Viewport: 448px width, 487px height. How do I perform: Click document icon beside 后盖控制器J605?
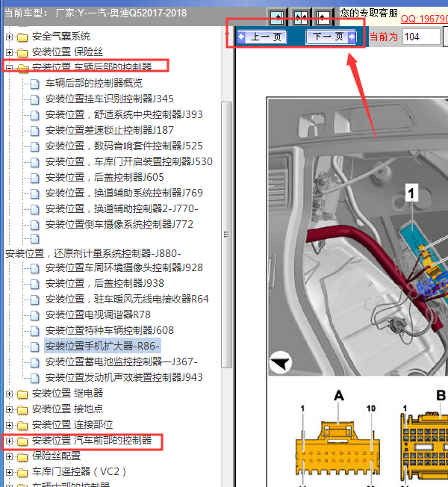pos(35,178)
